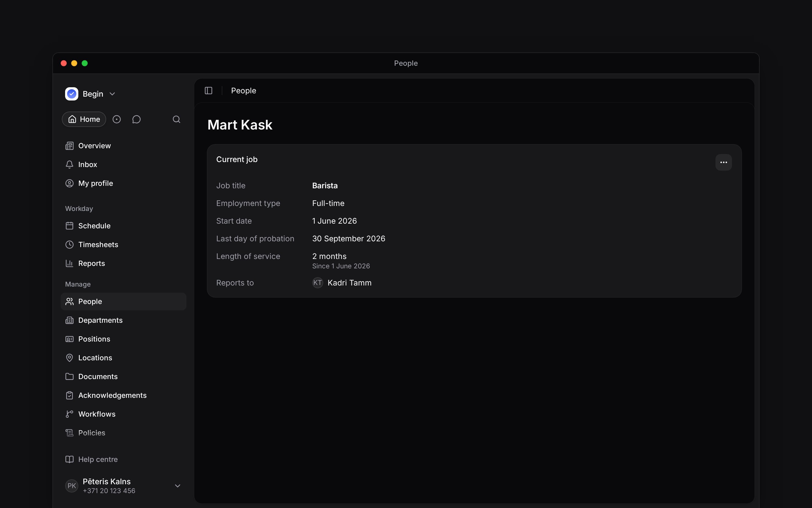Click the Full-time employment type value
Viewport: 812px width, 508px height.
click(x=328, y=203)
